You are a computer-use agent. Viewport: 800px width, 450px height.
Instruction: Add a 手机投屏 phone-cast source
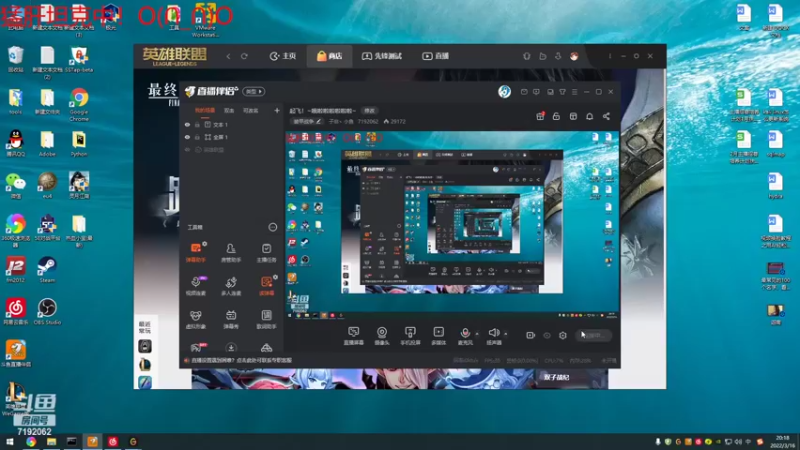pyautogui.click(x=410, y=336)
